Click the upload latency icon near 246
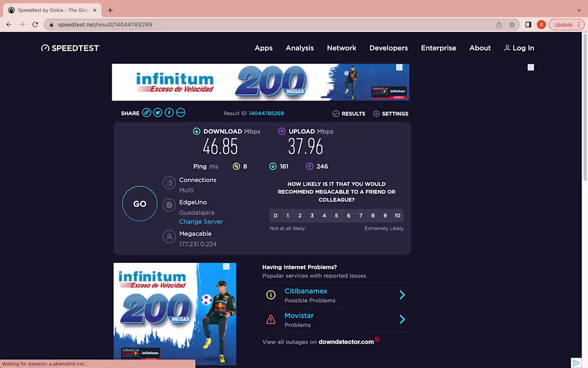Image resolution: width=588 pixels, height=368 pixels. click(x=310, y=166)
